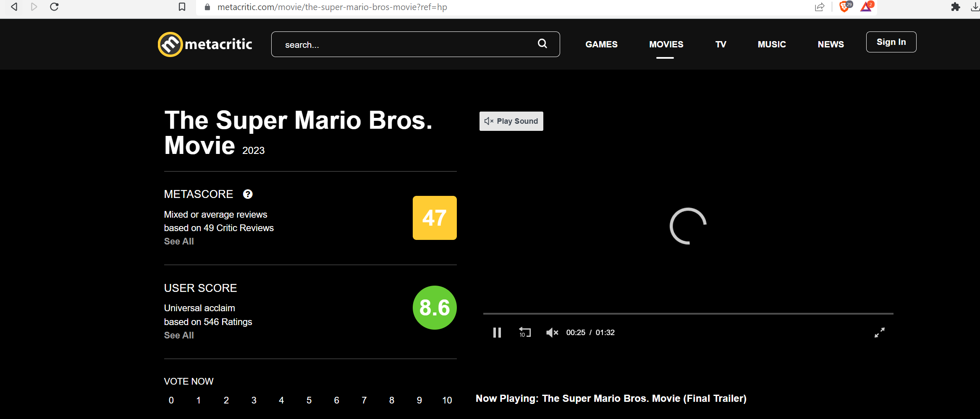The height and width of the screenshot is (419, 980).
Task: Click the VOTE NOW label
Action: coord(189,381)
